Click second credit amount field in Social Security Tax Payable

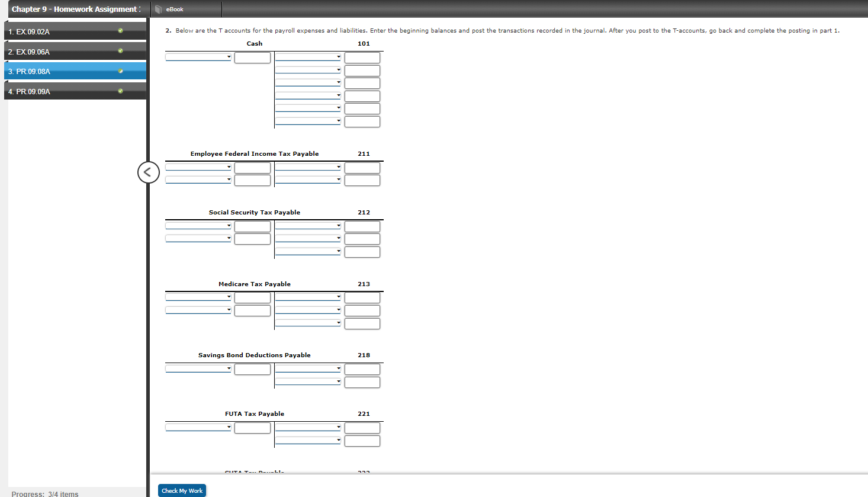[362, 239]
